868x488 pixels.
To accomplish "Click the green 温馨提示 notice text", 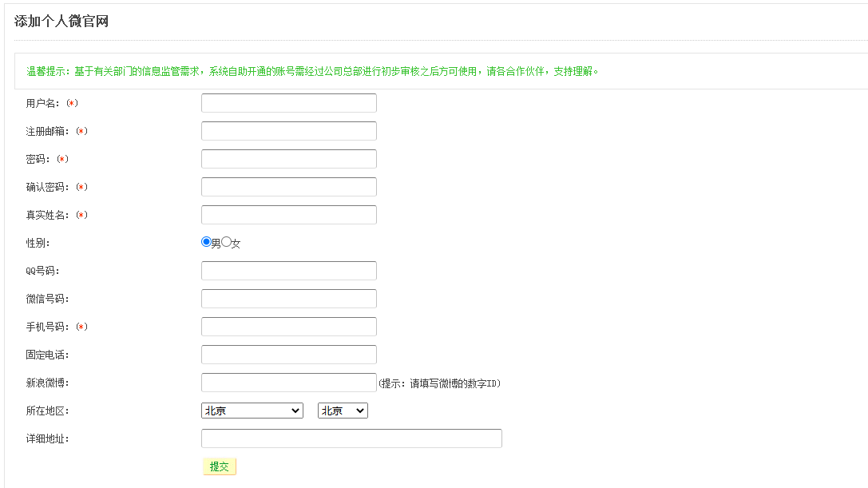I will 312,71.
